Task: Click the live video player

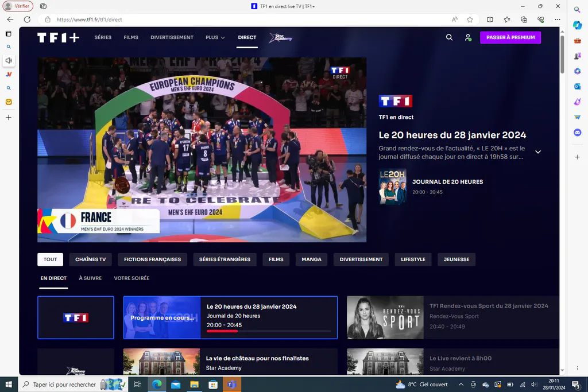Action: 202,150
